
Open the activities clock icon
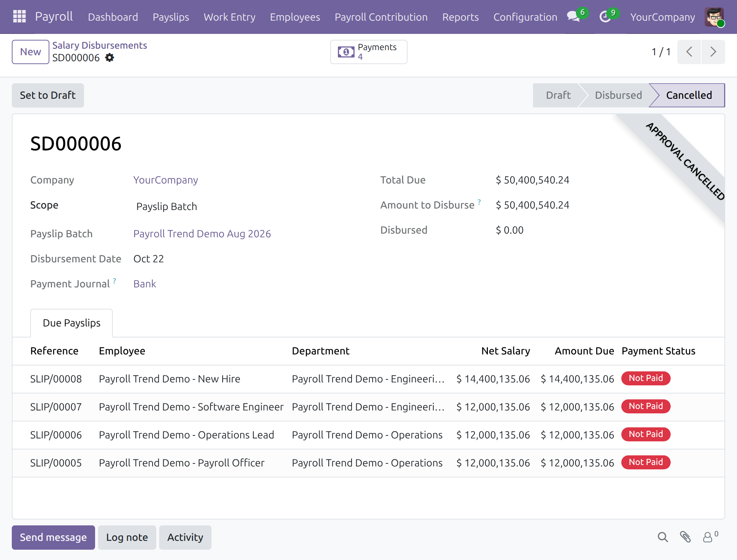pos(605,17)
